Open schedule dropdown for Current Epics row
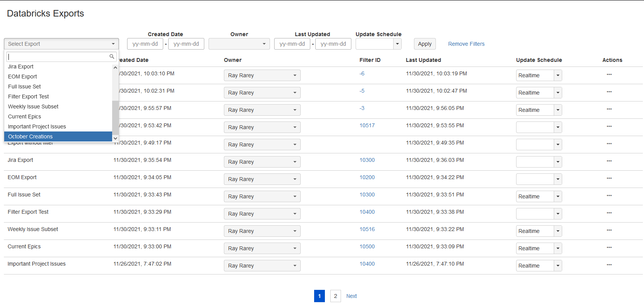 [x=558, y=248]
